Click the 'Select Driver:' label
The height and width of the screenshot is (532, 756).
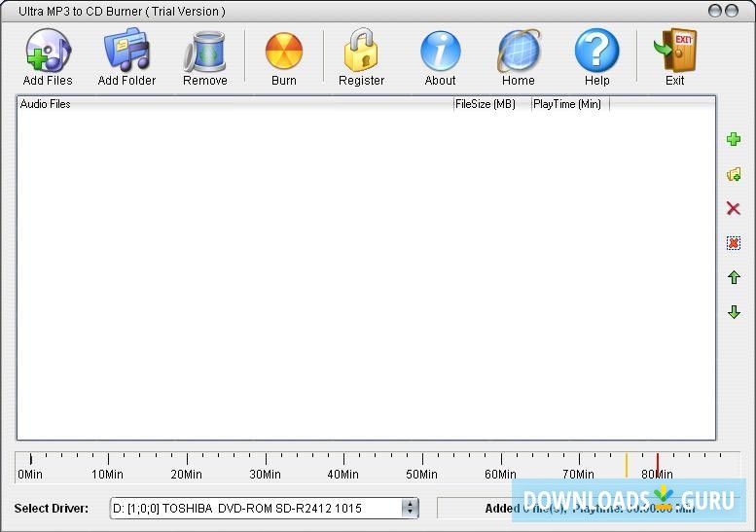tap(52, 509)
